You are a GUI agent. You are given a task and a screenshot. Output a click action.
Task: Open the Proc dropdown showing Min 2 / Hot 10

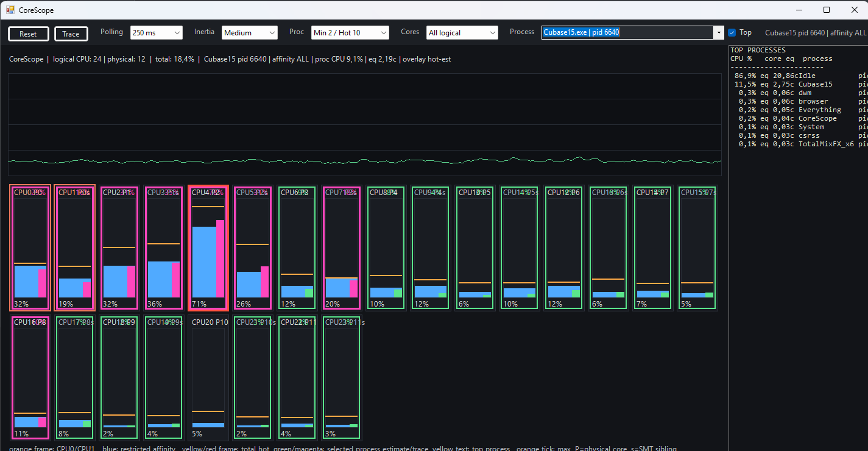tap(350, 33)
